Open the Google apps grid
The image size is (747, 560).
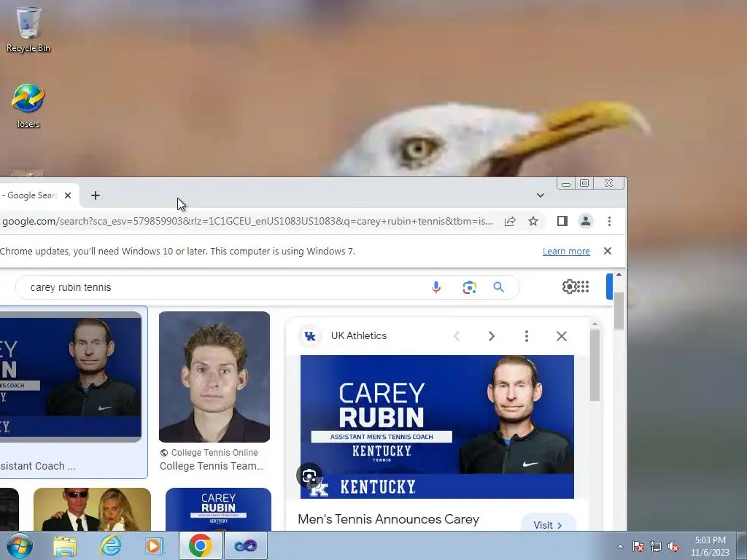[583, 286]
